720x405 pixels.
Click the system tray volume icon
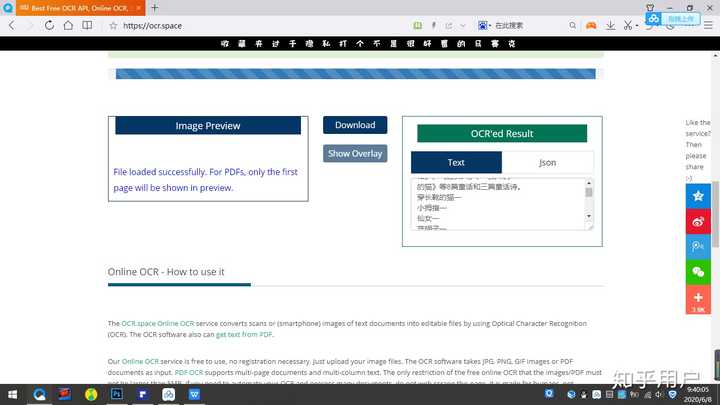click(659, 394)
